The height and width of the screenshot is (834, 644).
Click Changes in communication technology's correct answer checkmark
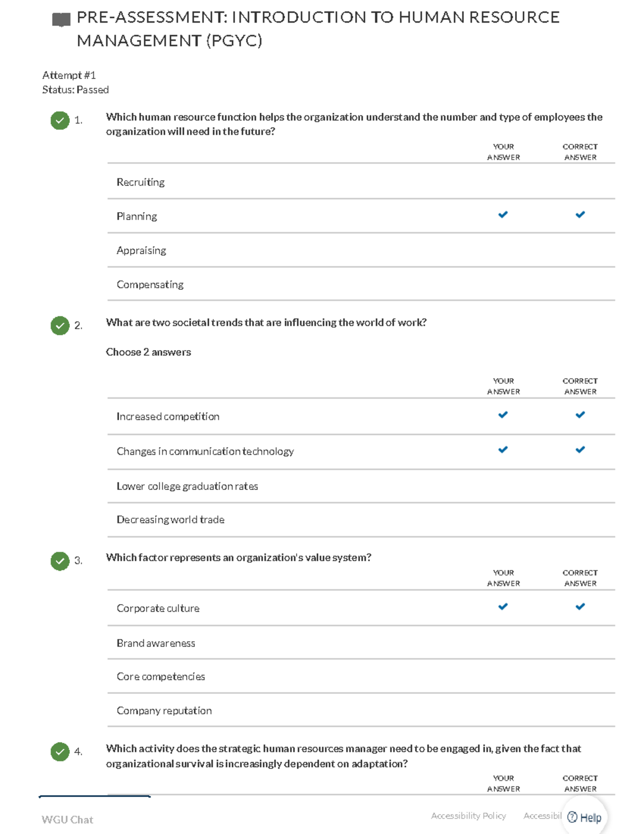tap(580, 449)
